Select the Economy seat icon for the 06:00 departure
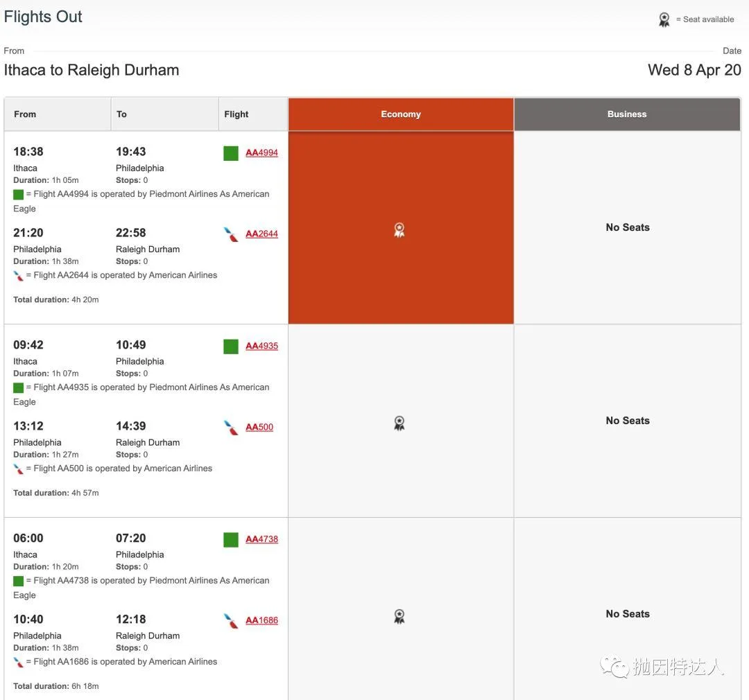Viewport: 749px width, 700px height. click(x=399, y=616)
